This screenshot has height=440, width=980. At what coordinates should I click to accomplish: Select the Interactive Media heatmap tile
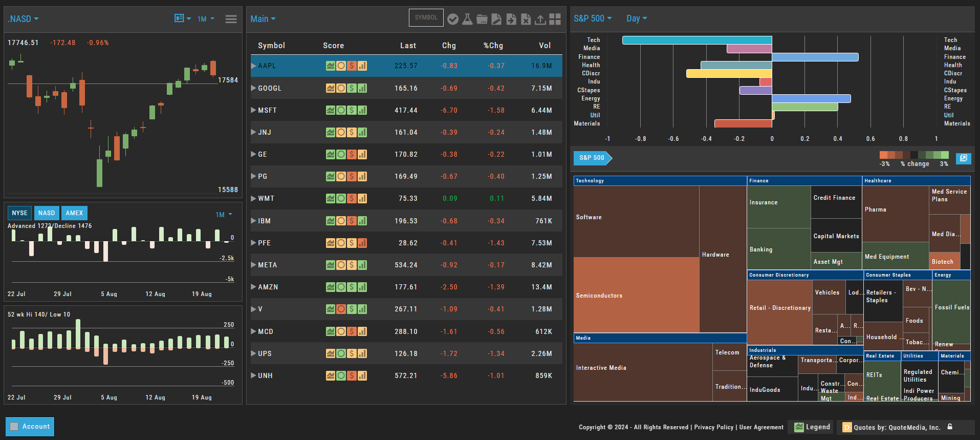click(643, 372)
